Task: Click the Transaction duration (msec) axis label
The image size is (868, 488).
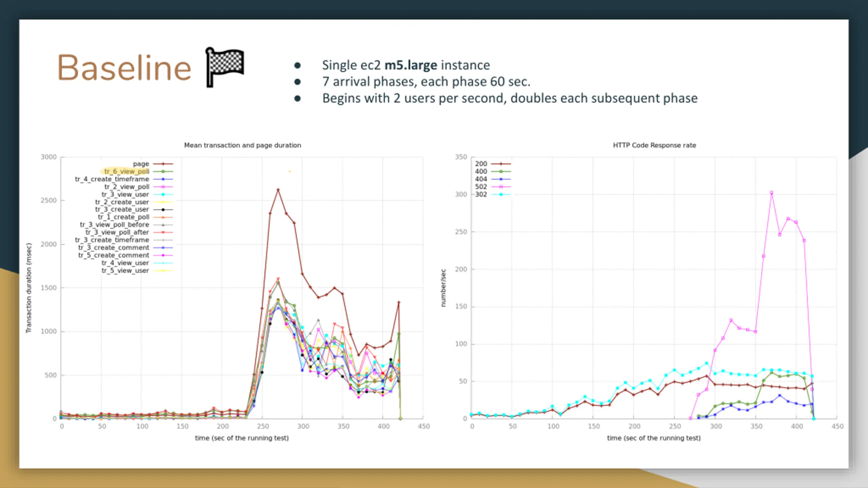Action: tap(29, 288)
